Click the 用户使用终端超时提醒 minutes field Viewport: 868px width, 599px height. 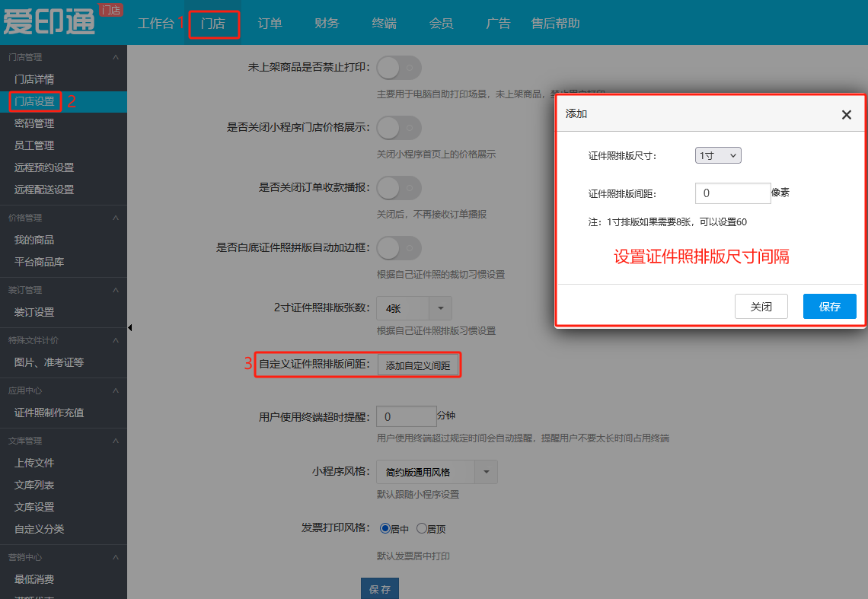(x=406, y=416)
